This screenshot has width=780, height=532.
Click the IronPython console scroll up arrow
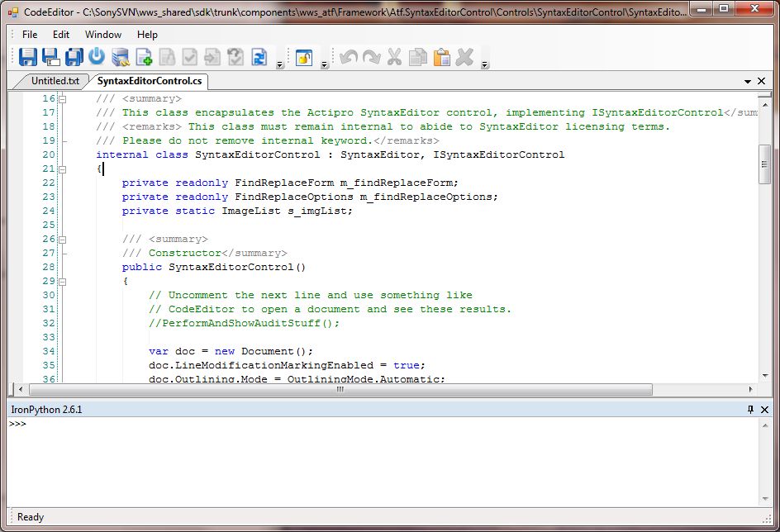click(x=765, y=425)
